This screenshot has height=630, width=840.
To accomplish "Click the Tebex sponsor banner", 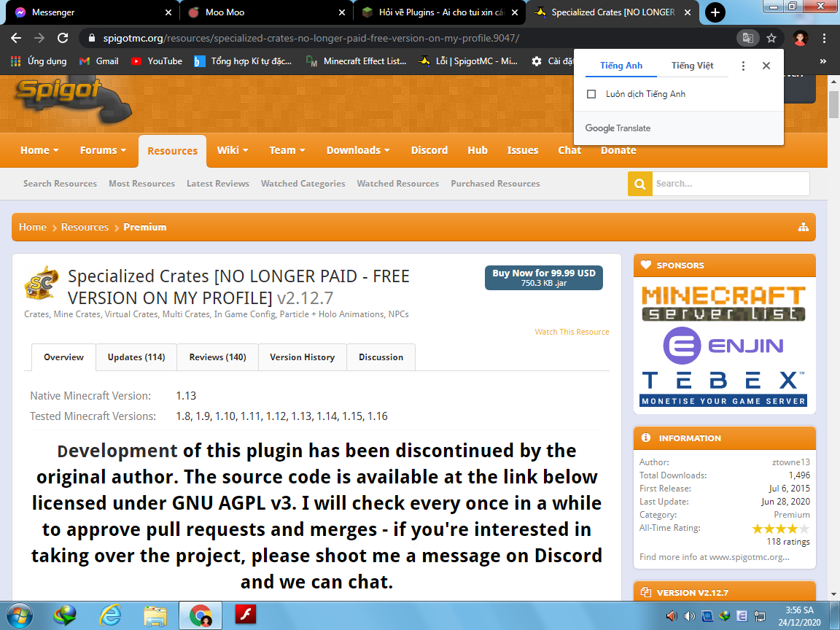I will point(723,389).
